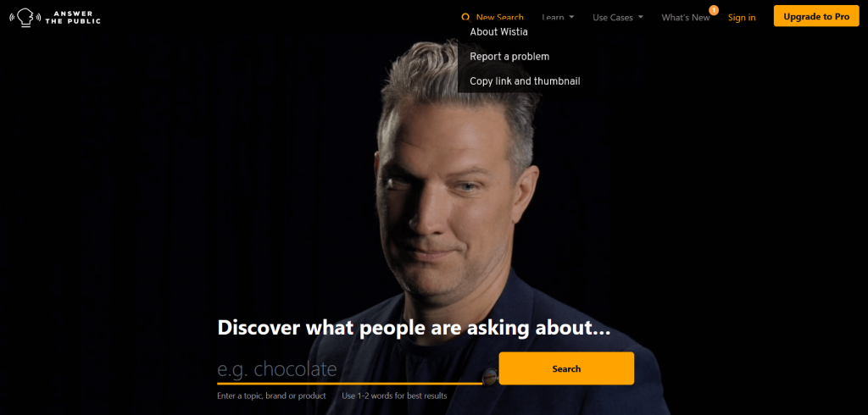Select About Wistia in the context menu
Viewport: 868px width, 415px height.
coord(498,31)
